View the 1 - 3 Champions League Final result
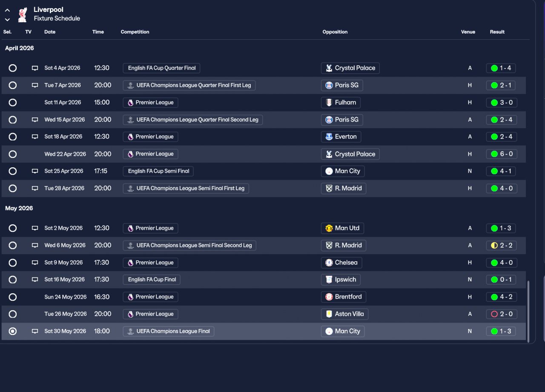545x392 pixels. click(x=502, y=331)
